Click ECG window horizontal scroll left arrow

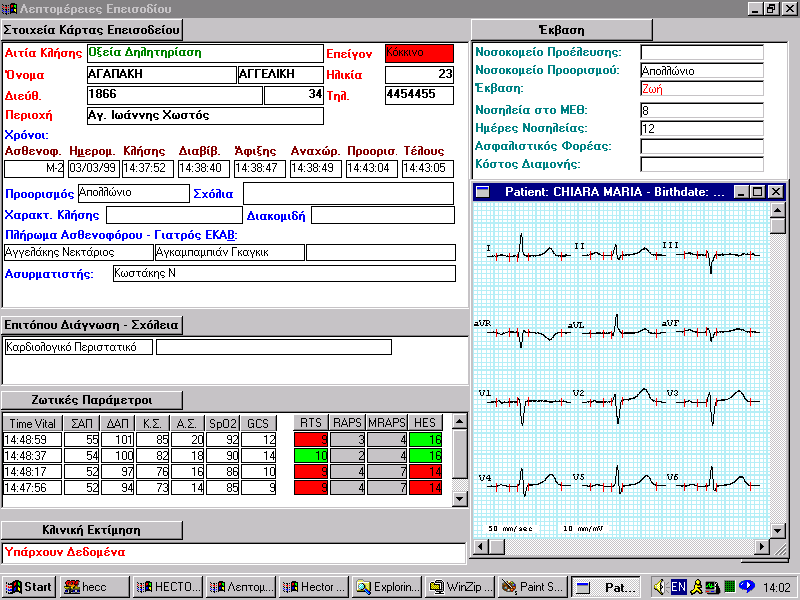pos(481,547)
